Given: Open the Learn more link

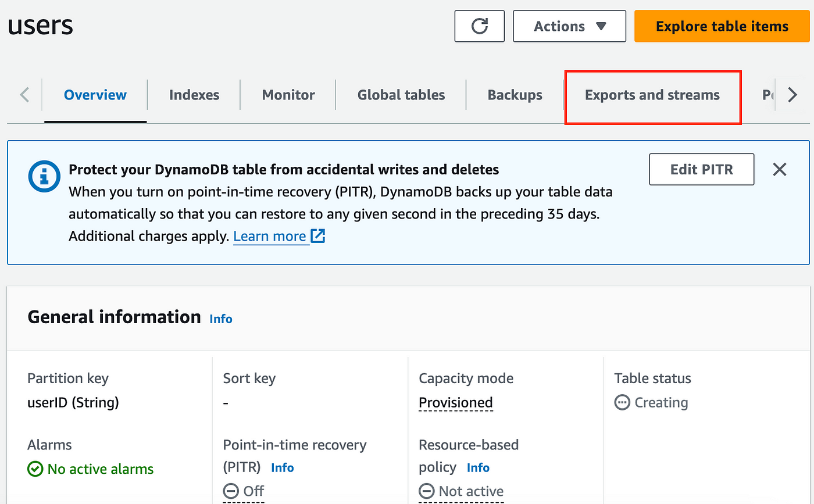Looking at the screenshot, I should (x=270, y=236).
